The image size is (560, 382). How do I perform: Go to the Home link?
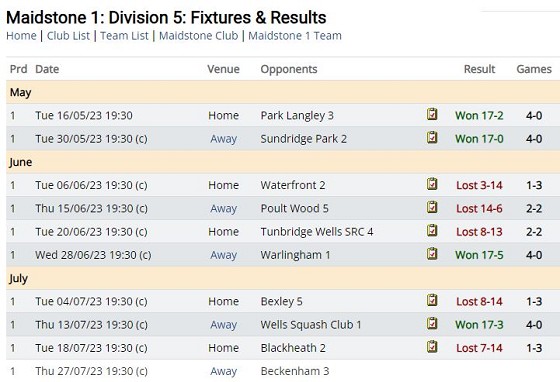click(21, 36)
